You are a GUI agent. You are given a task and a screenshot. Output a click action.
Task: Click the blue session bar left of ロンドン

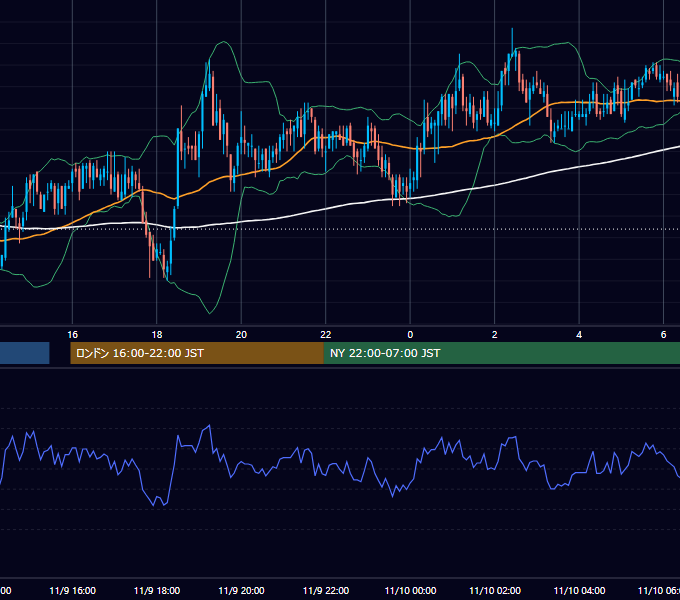(25, 353)
